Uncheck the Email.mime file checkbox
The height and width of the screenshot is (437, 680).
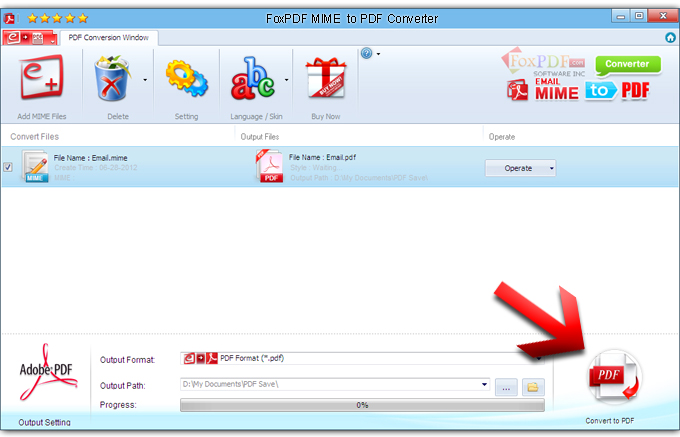tap(8, 167)
